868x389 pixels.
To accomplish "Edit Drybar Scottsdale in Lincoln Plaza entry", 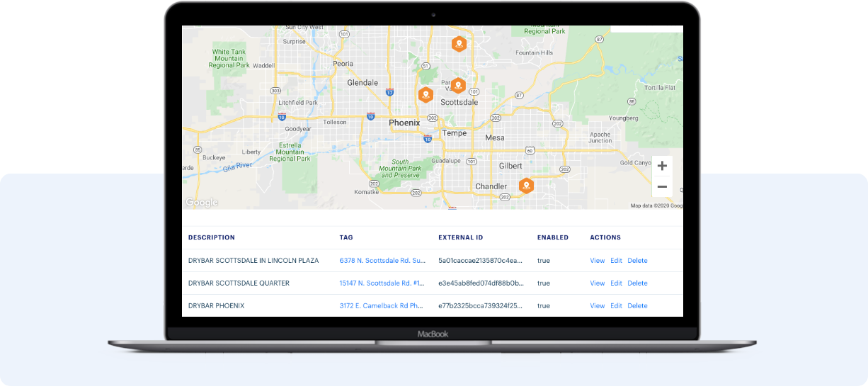I will [616, 261].
